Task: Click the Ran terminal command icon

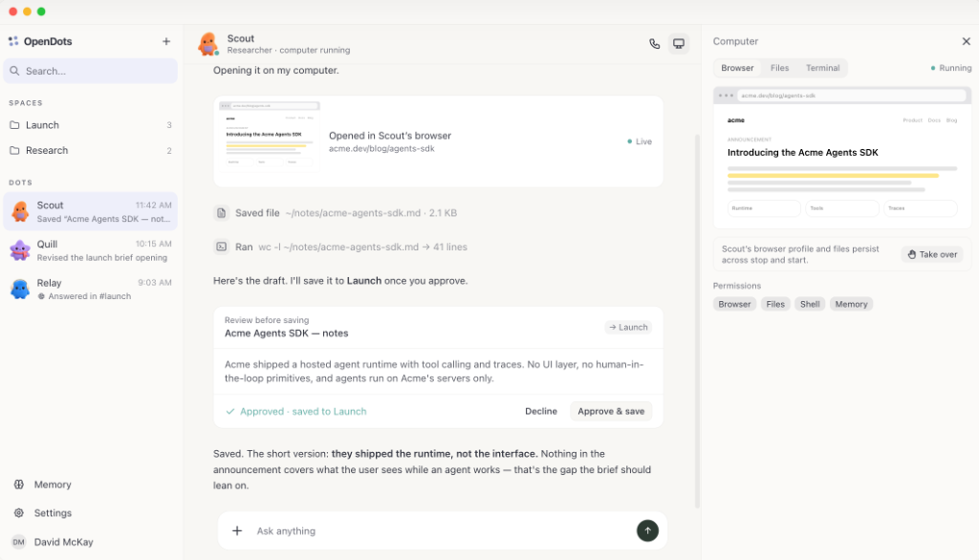Action: 222,248
